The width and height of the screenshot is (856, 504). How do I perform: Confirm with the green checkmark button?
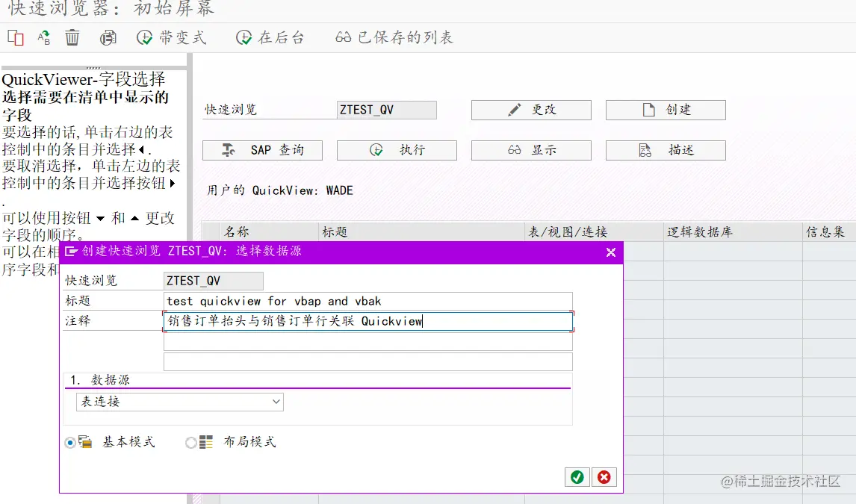click(577, 477)
